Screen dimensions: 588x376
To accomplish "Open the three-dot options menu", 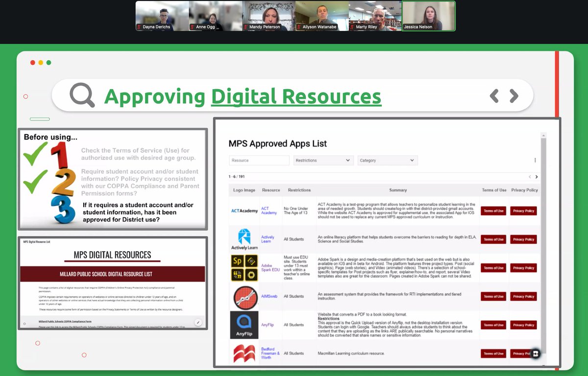I will tap(535, 160).
